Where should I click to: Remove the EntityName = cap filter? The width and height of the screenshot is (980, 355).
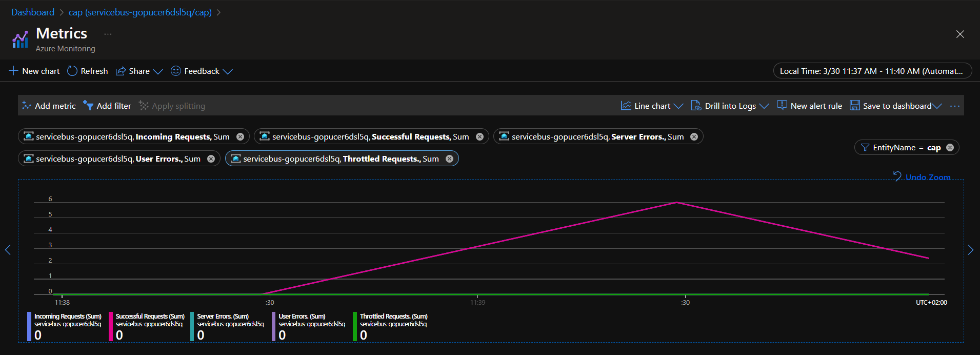(950, 148)
